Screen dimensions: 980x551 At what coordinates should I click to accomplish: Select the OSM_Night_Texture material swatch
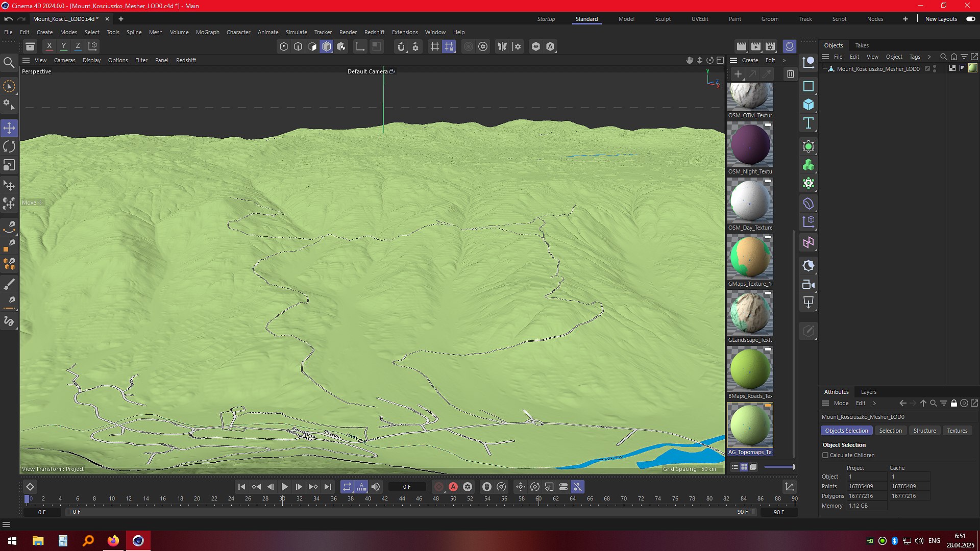(750, 145)
